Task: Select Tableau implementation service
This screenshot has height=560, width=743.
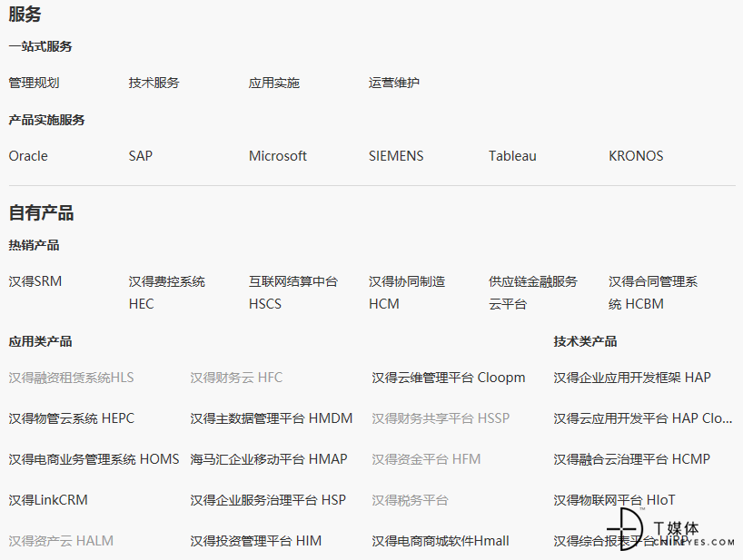Action: coord(512,156)
